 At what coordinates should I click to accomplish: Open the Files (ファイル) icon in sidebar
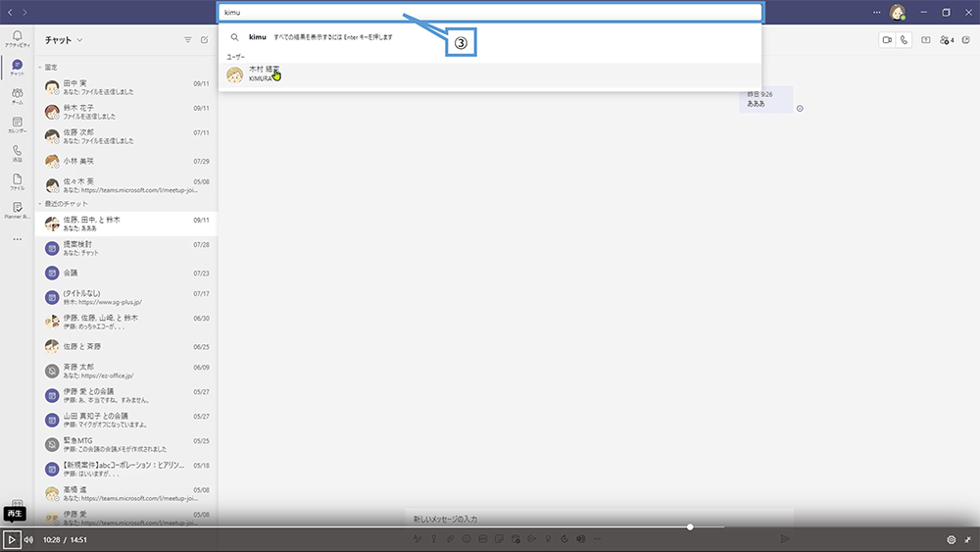17,180
